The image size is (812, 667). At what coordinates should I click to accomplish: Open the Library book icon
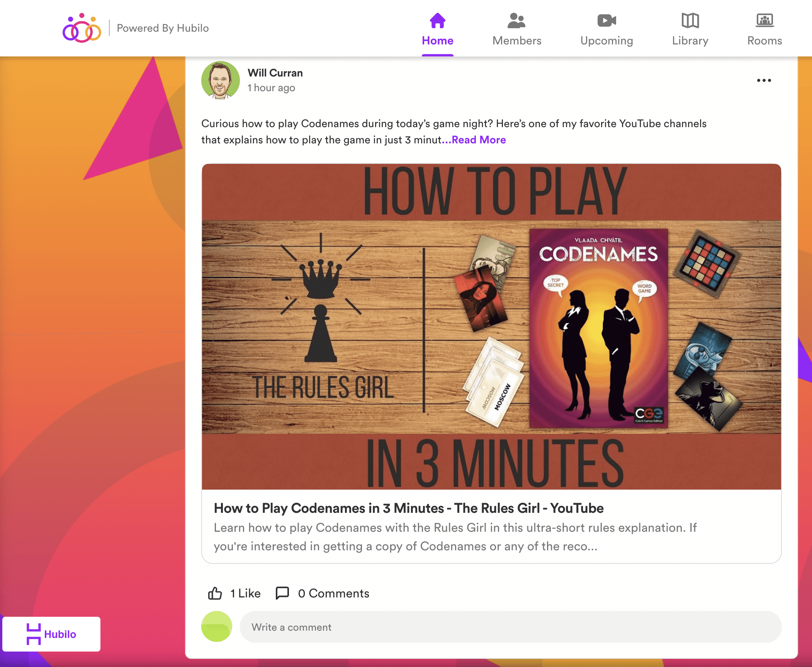pos(690,21)
